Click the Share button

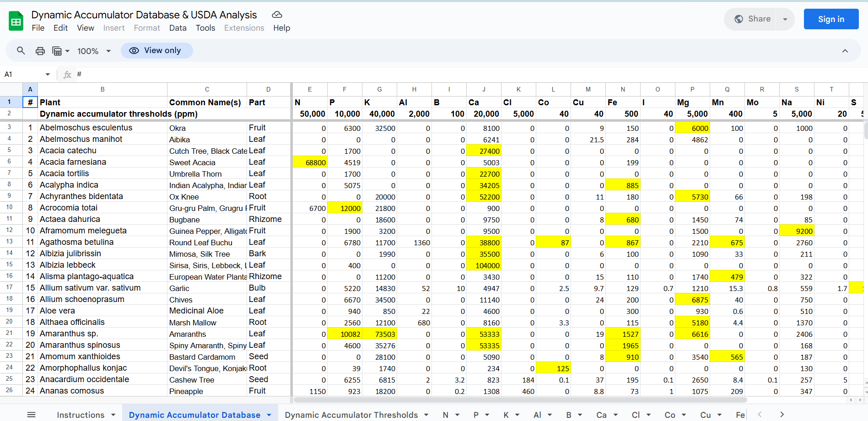tap(753, 19)
